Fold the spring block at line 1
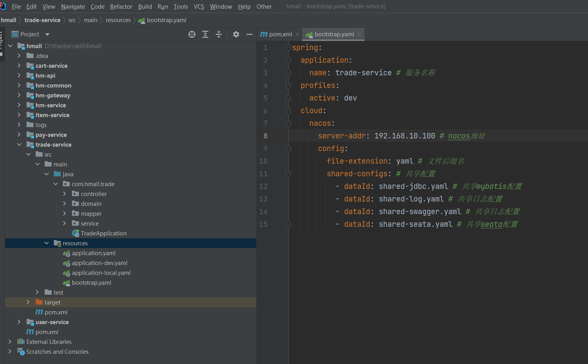The height and width of the screenshot is (364, 588). [288, 48]
